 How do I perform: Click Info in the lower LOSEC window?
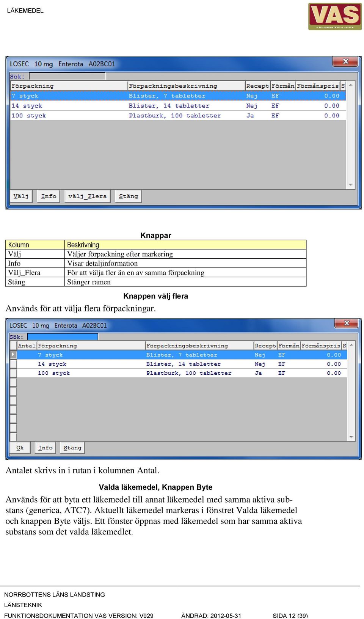click(45, 448)
